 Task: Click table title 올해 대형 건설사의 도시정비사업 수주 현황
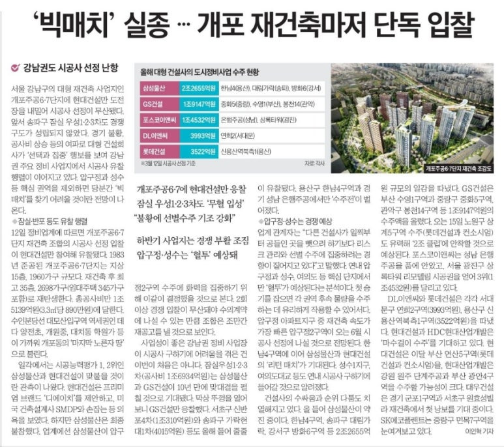[200, 72]
